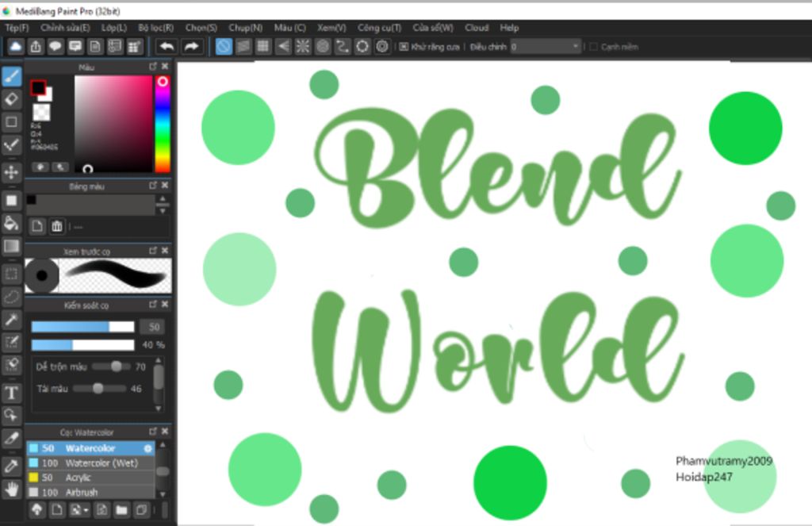Click the trash icon in the Bảng màu panel
812x526 pixels.
click(57, 226)
